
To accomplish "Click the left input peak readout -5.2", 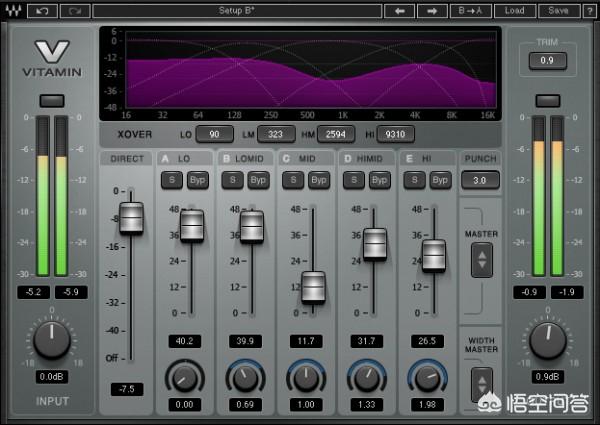I will 33,292.
